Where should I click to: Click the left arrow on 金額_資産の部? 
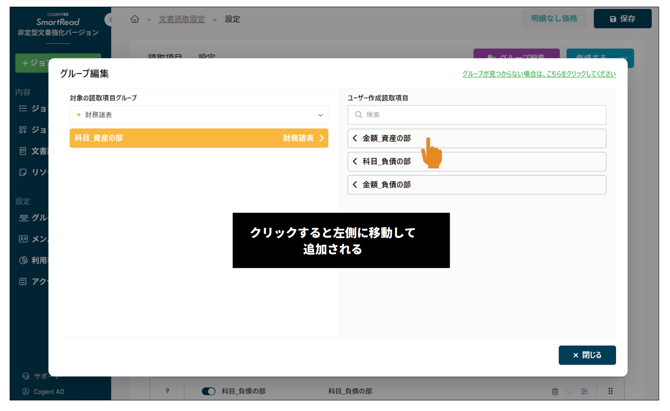tap(355, 138)
